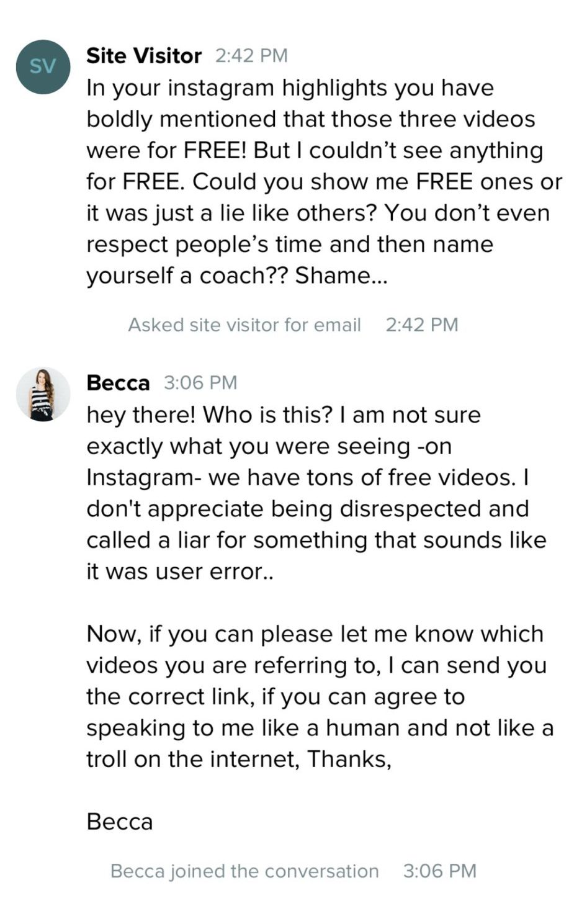
Task: Click the line it was user error..
Action: click(x=180, y=572)
